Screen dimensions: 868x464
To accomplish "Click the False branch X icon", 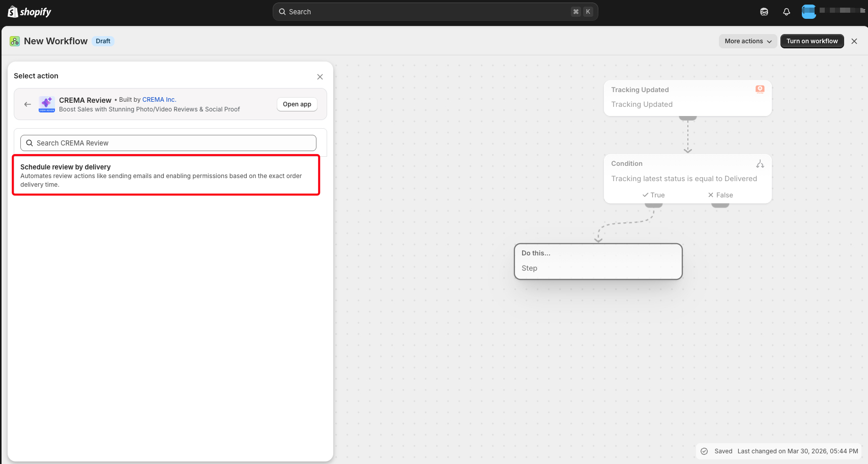I will pos(711,195).
